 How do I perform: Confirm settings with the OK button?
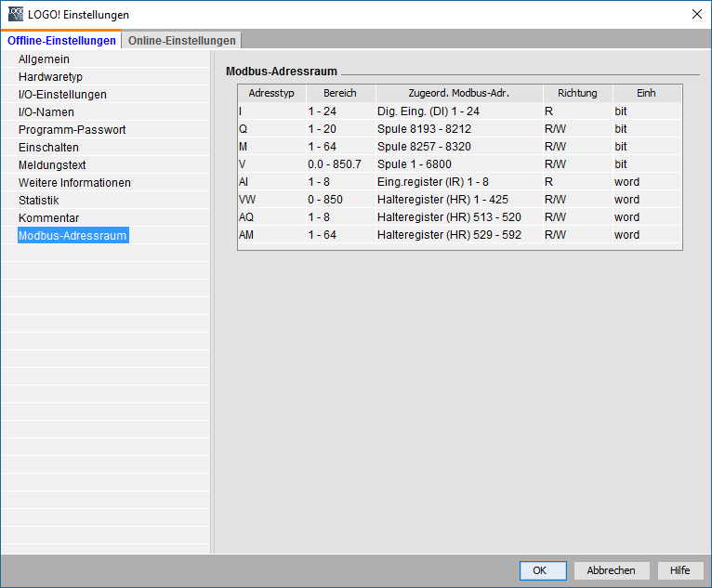pyautogui.click(x=543, y=570)
